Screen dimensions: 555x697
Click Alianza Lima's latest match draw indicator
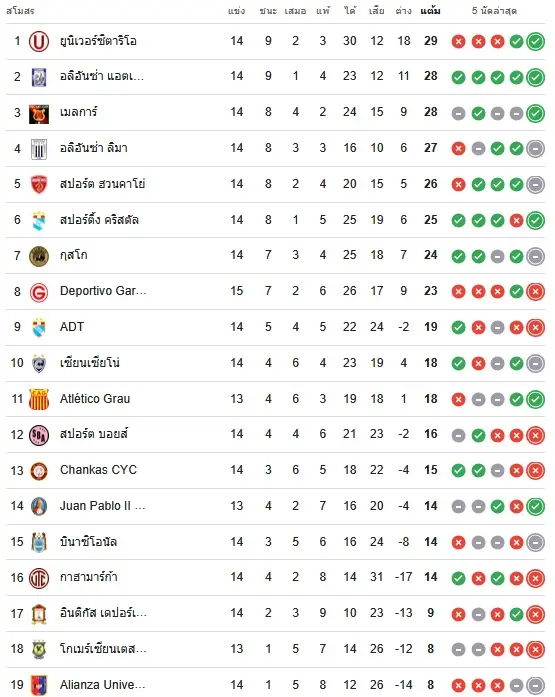click(x=535, y=148)
